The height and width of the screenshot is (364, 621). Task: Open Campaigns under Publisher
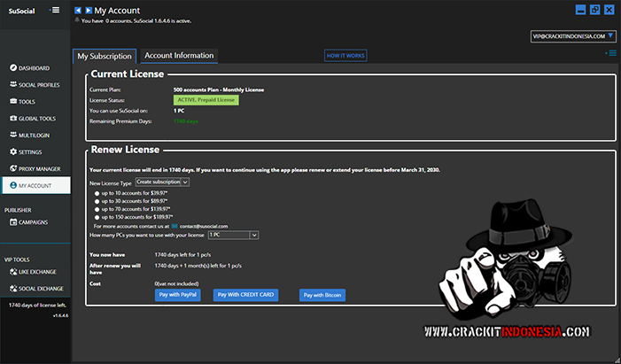(x=33, y=222)
